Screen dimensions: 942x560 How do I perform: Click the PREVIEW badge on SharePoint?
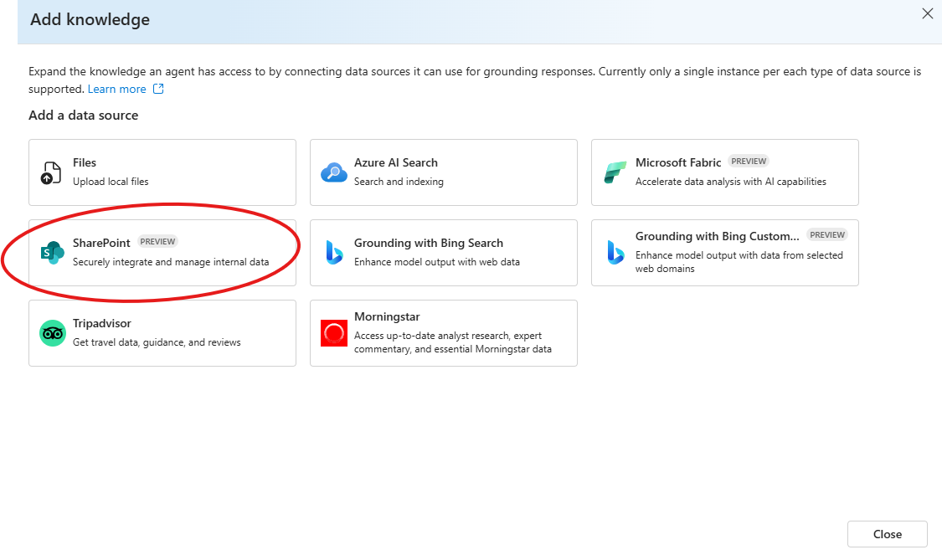tap(157, 242)
